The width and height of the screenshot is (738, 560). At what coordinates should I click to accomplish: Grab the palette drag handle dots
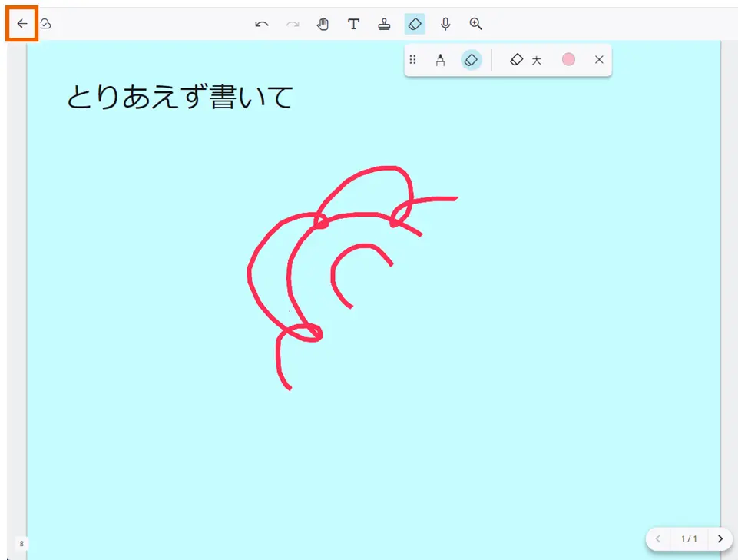[413, 59]
